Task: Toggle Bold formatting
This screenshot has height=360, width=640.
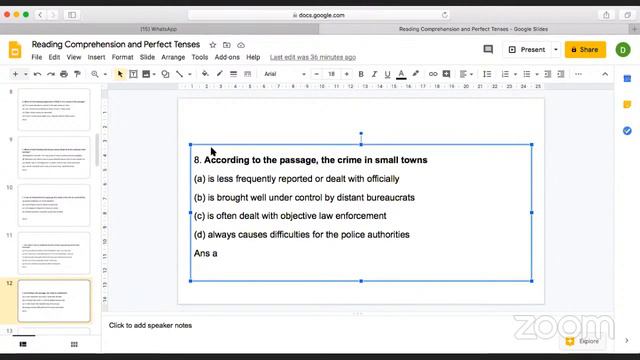Action: 361,74
